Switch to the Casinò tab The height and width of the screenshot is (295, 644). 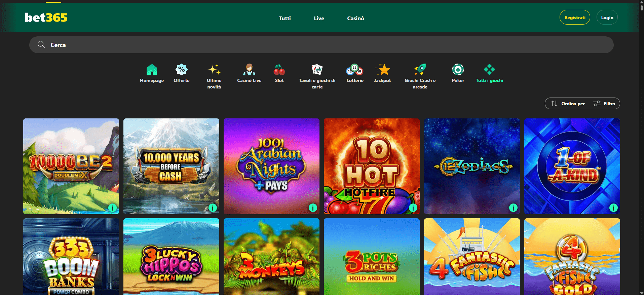tap(355, 18)
